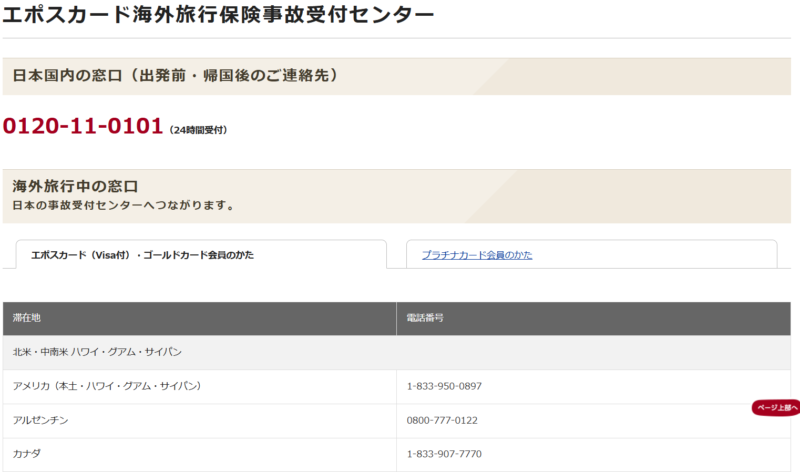Screen dimensions: 800x472
Task: Click the 24時間受付 note beside the number
Action: [x=198, y=130]
